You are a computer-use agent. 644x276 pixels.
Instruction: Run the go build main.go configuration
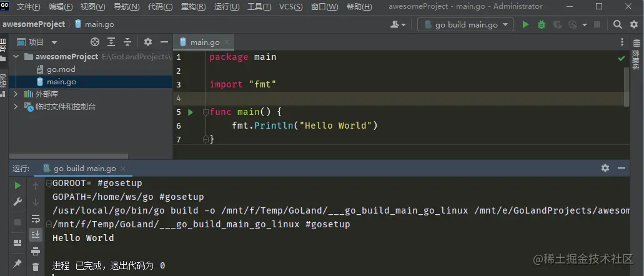(525, 24)
